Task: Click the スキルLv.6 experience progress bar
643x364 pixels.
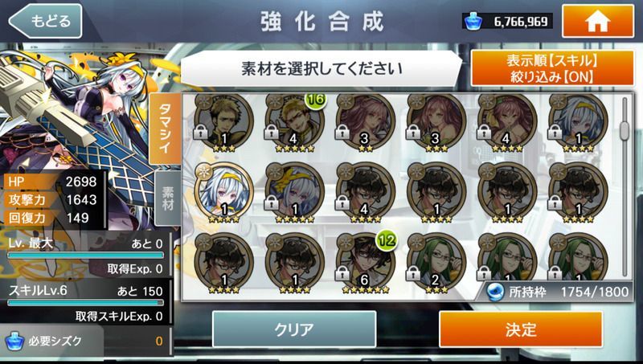Action: 86,302
